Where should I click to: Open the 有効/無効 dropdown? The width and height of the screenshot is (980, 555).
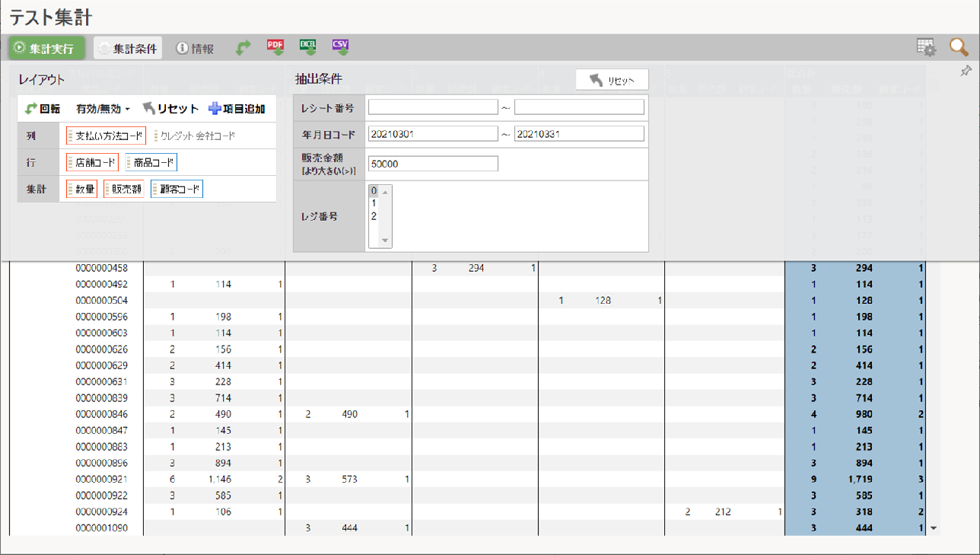pos(103,109)
